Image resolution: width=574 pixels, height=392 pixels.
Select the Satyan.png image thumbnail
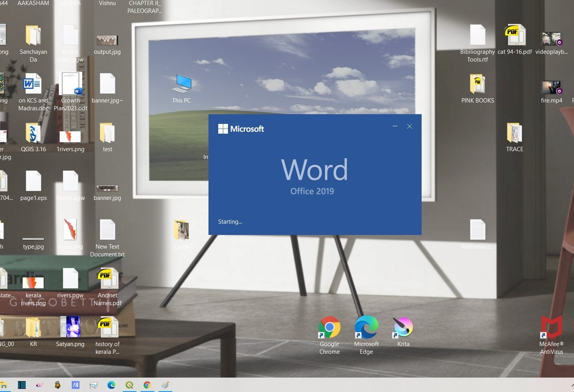70,327
